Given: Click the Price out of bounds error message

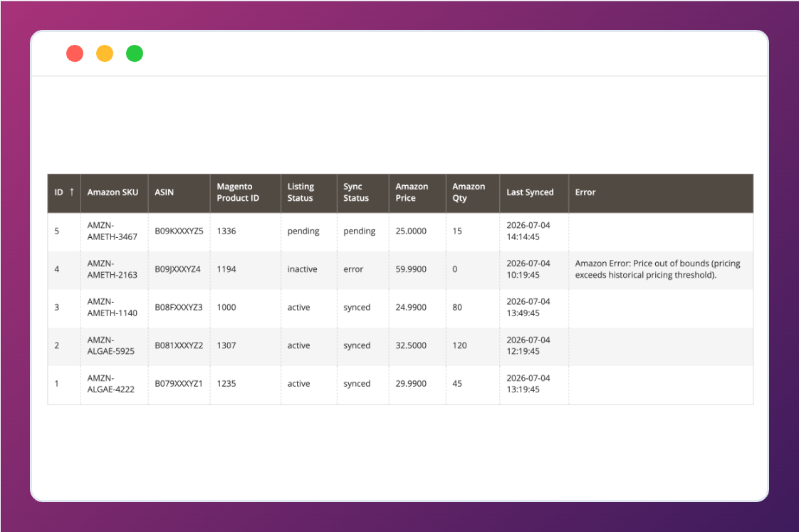Looking at the screenshot, I should 658,269.
